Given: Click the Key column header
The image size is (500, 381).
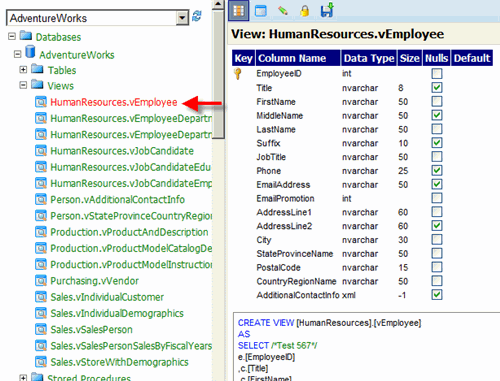Looking at the screenshot, I should pos(244,58).
